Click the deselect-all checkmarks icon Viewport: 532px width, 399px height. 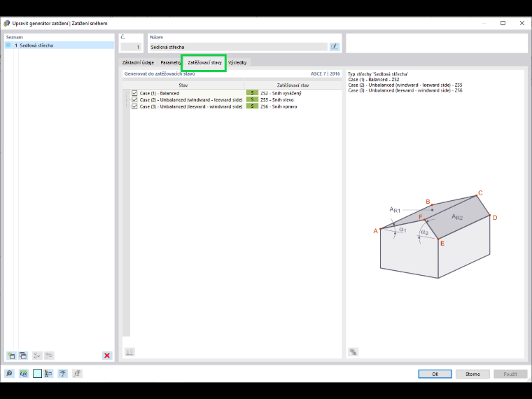[49, 356]
